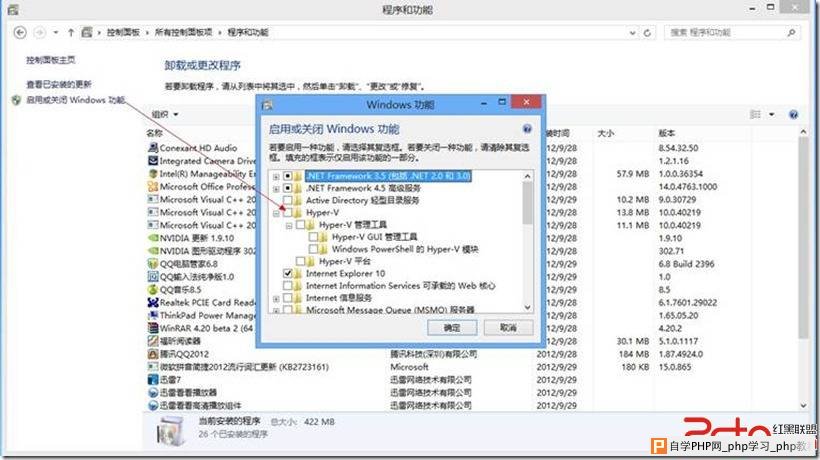Select the 腾讯QQ2012 icon
820x460 pixels.
(x=153, y=354)
